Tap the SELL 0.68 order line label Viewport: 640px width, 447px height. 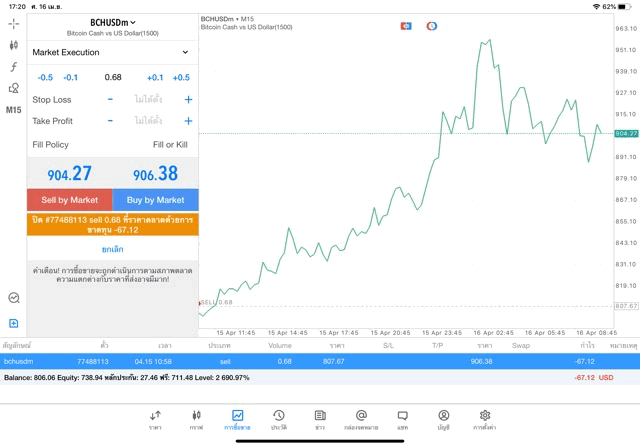coord(217,302)
